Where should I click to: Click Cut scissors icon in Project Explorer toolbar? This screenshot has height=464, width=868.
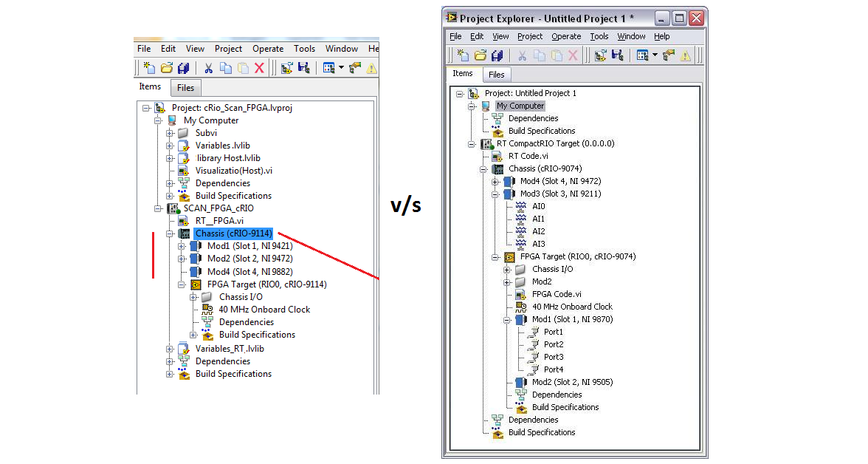coord(522,55)
